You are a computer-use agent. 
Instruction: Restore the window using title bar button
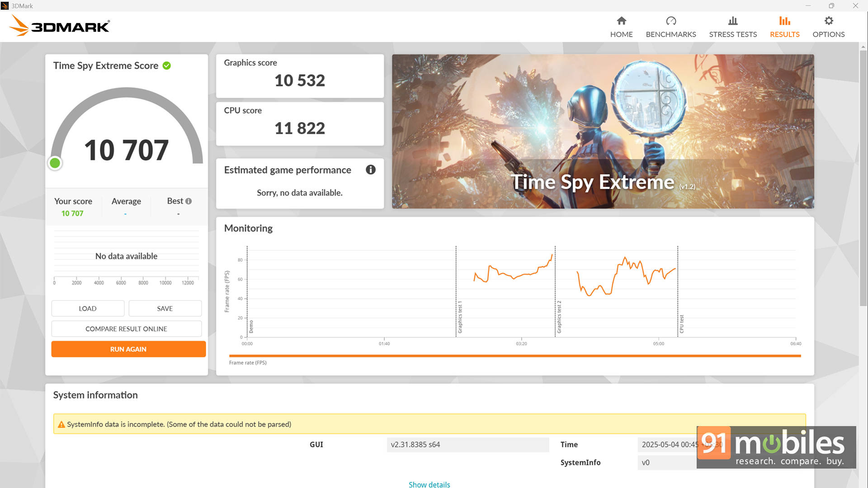831,6
